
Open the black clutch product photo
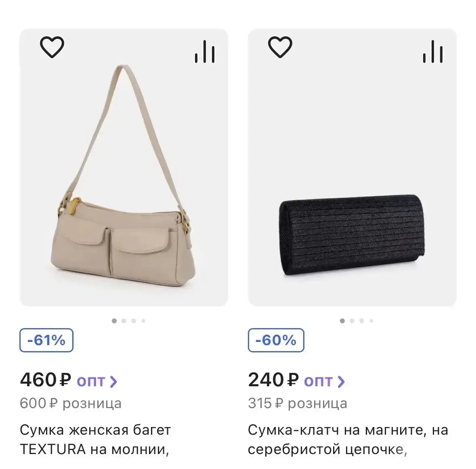click(x=352, y=167)
